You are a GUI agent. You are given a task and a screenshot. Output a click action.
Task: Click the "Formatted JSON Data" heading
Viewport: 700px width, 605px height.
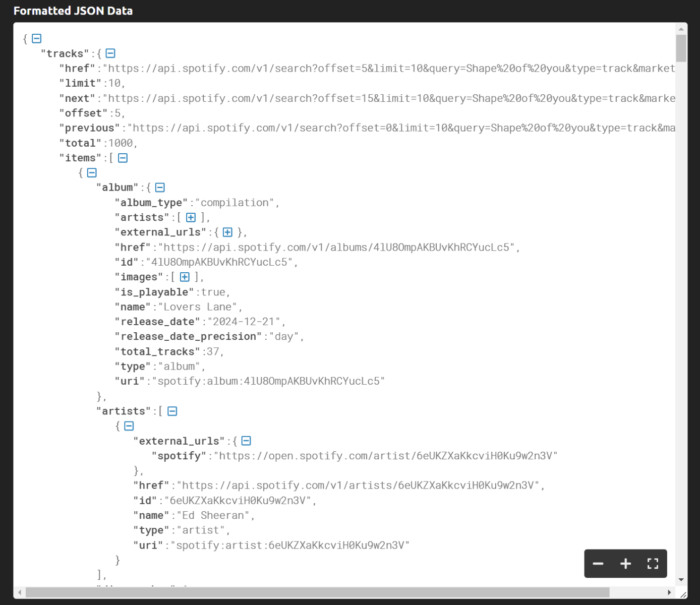click(73, 11)
